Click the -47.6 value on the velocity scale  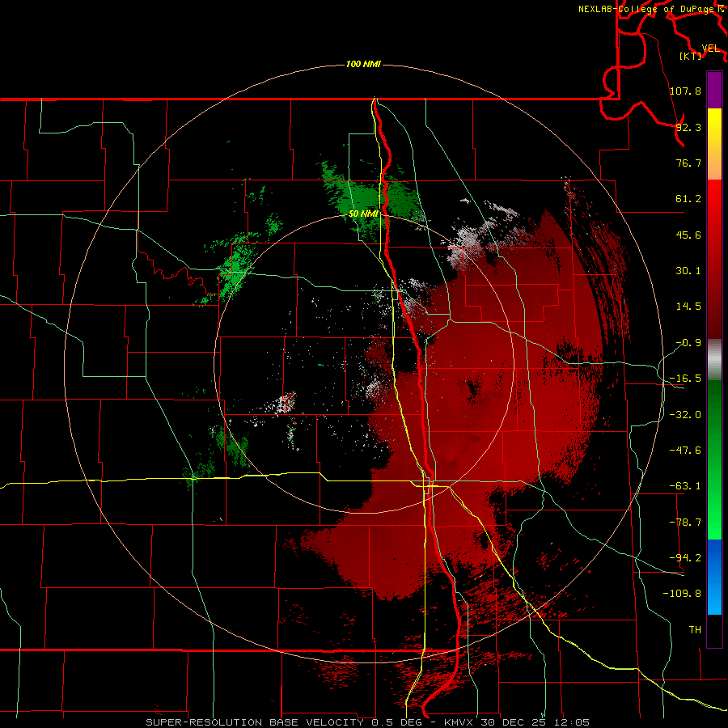(x=685, y=451)
